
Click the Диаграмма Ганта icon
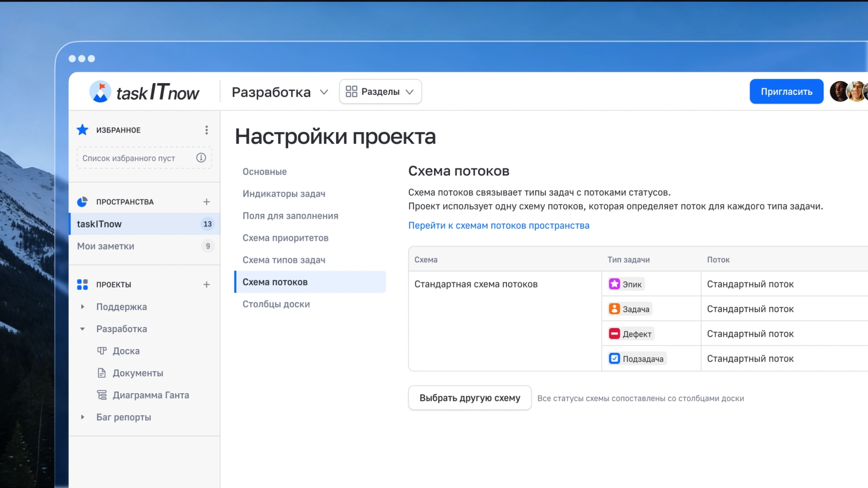point(102,395)
